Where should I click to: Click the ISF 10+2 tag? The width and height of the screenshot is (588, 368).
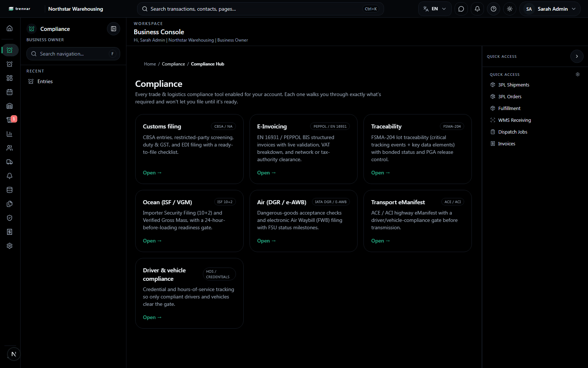click(x=225, y=202)
